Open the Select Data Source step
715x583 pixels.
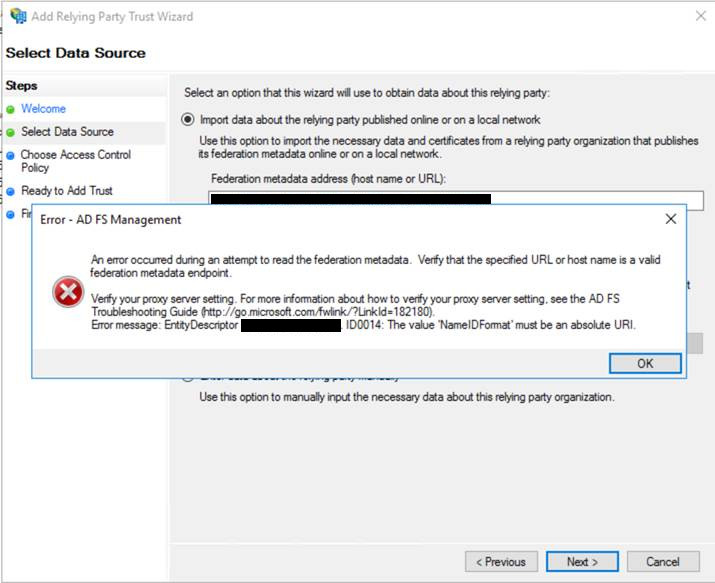point(67,132)
